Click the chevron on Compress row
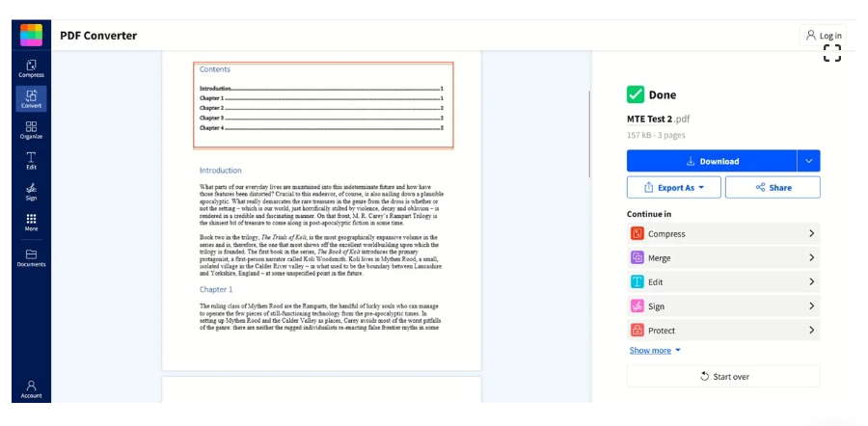 (811, 233)
